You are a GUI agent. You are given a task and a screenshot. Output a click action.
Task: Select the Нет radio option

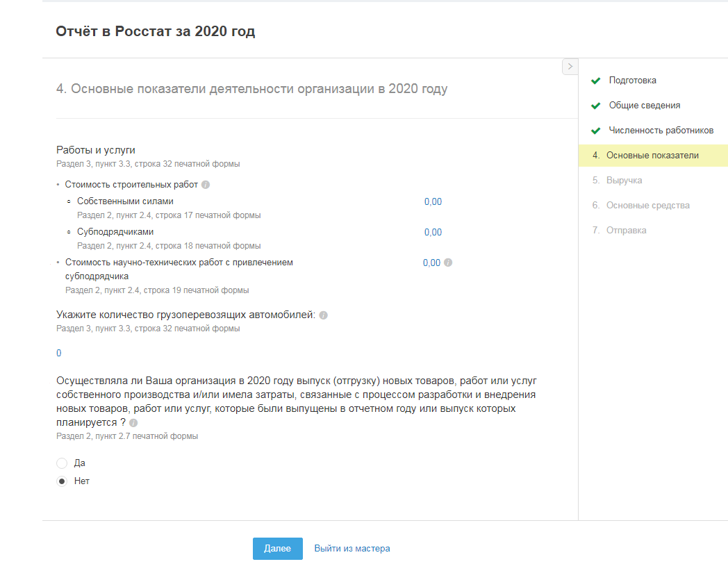pyautogui.click(x=62, y=481)
